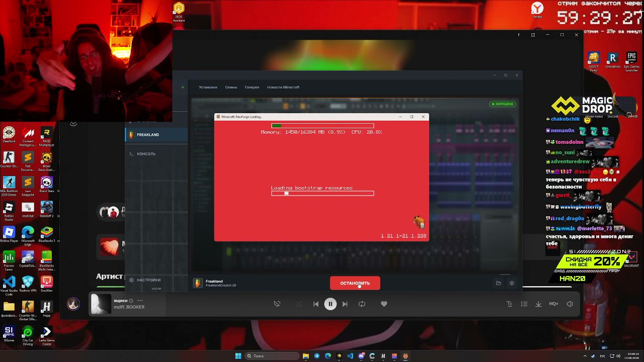Screen dimensions: 644x362
Task: Open File Explorer from the taskbar
Action: coord(305,356)
